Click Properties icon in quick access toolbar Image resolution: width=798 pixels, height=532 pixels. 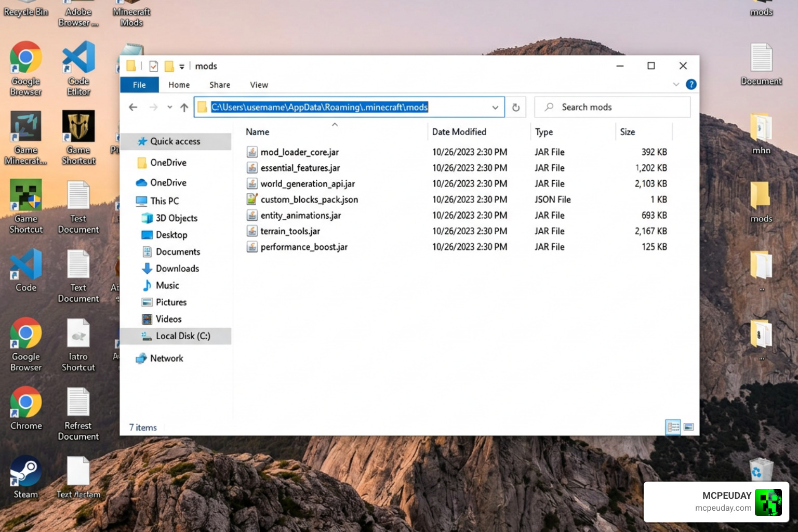click(153, 66)
